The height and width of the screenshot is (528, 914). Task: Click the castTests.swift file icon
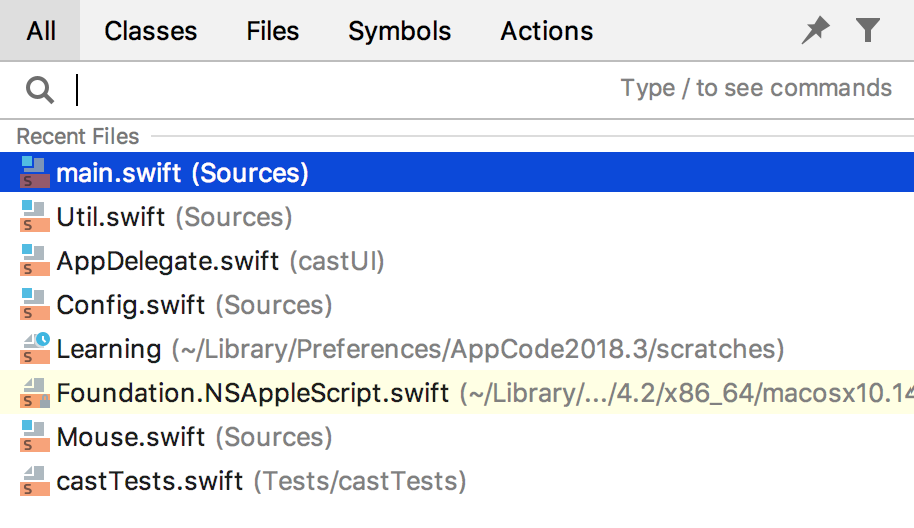pyautogui.click(x=34, y=481)
